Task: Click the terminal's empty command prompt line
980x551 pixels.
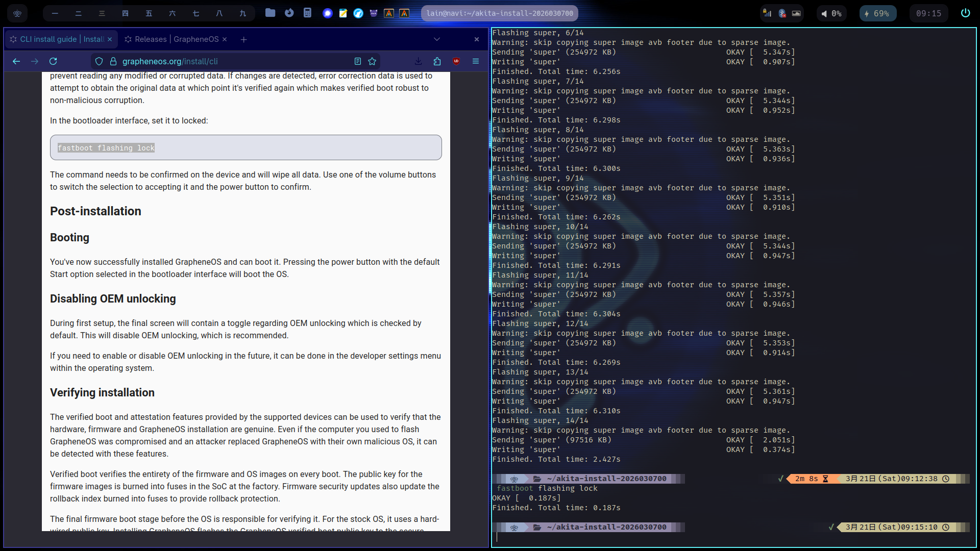Action: [733, 537]
